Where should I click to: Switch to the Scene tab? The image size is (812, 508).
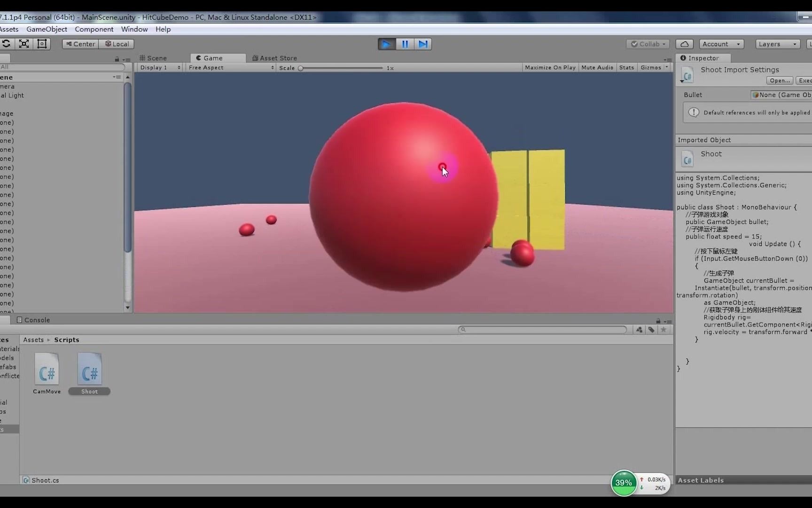pos(153,58)
